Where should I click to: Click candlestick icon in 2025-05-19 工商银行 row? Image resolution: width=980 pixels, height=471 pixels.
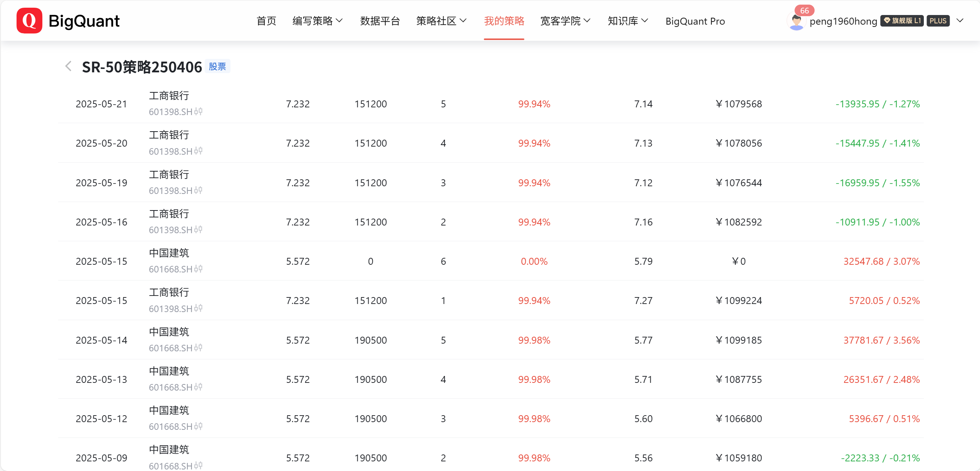tap(198, 190)
